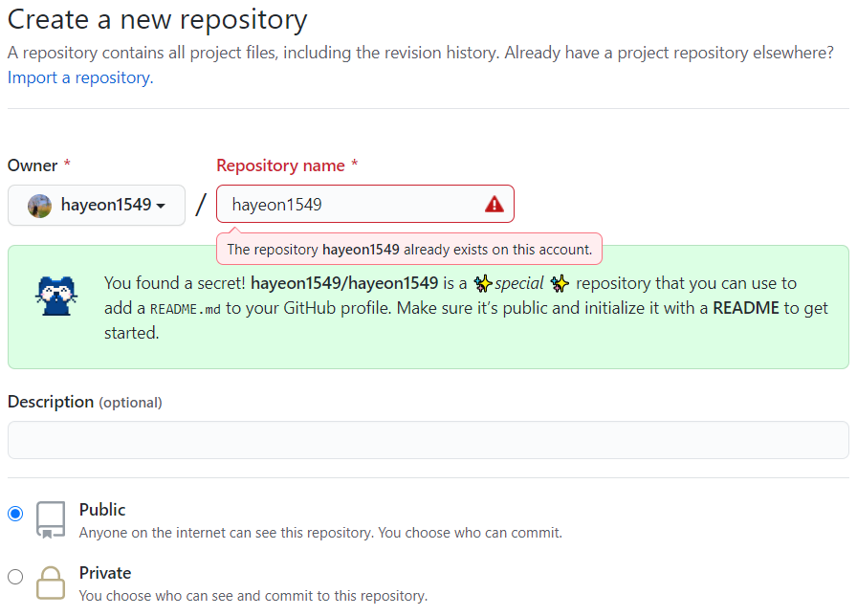Image resolution: width=857 pixels, height=616 pixels.
Task: Click the pixel cat mascot icon
Action: pos(56,296)
